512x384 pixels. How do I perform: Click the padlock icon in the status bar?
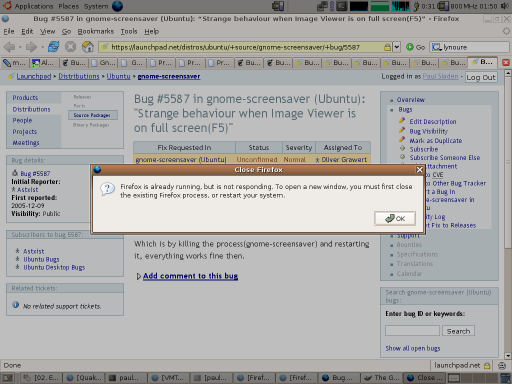487,366
